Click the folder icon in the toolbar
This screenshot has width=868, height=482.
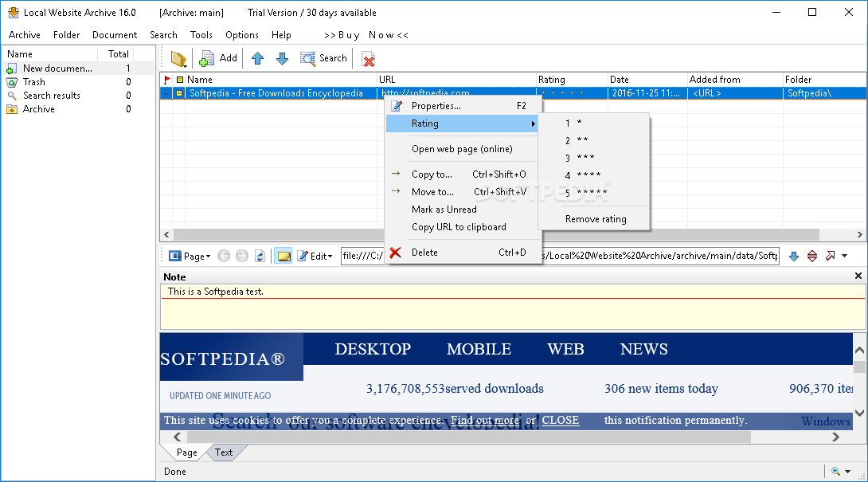point(178,59)
